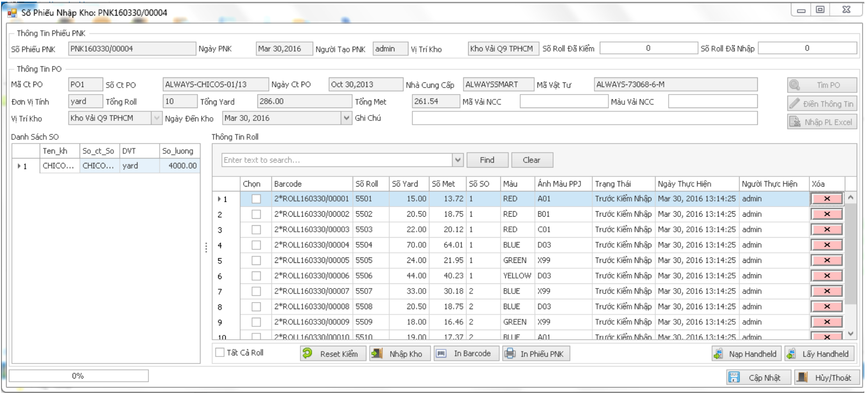The height and width of the screenshot is (393, 868).
Task: Tick the Chọn checkbox for roll 5503
Action: pos(256,230)
